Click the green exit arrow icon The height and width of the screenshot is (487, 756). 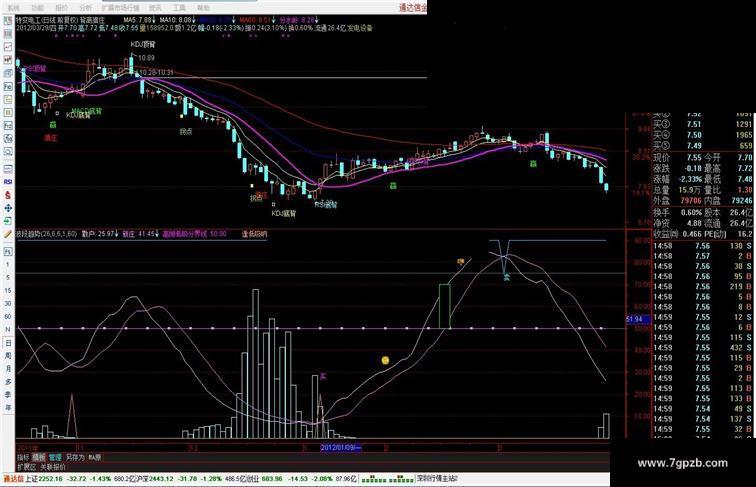[x=8, y=221]
